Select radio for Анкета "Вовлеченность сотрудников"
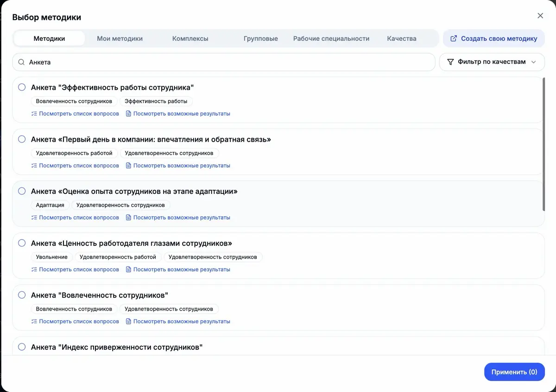556x392 pixels. (x=22, y=295)
